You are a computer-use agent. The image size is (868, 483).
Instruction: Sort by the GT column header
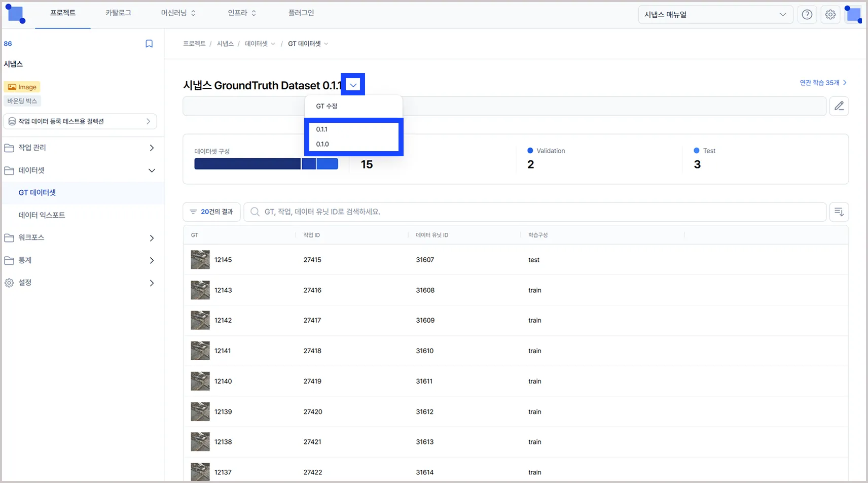click(x=195, y=235)
